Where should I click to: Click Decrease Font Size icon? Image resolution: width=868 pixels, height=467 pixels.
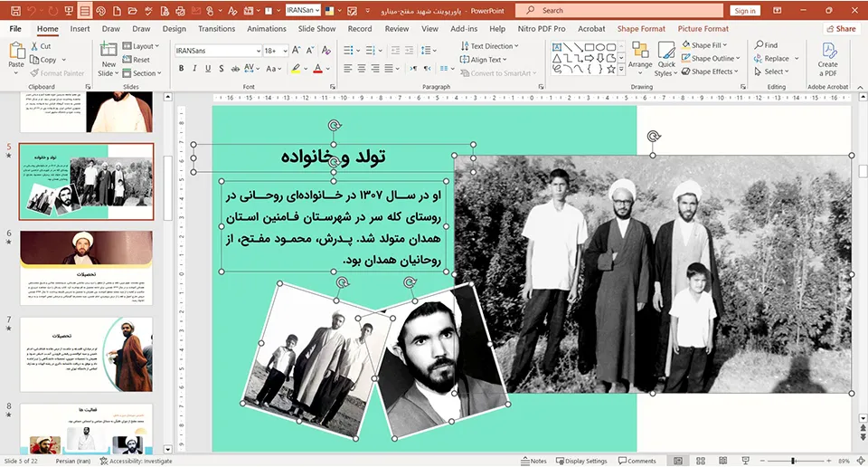click(310, 51)
